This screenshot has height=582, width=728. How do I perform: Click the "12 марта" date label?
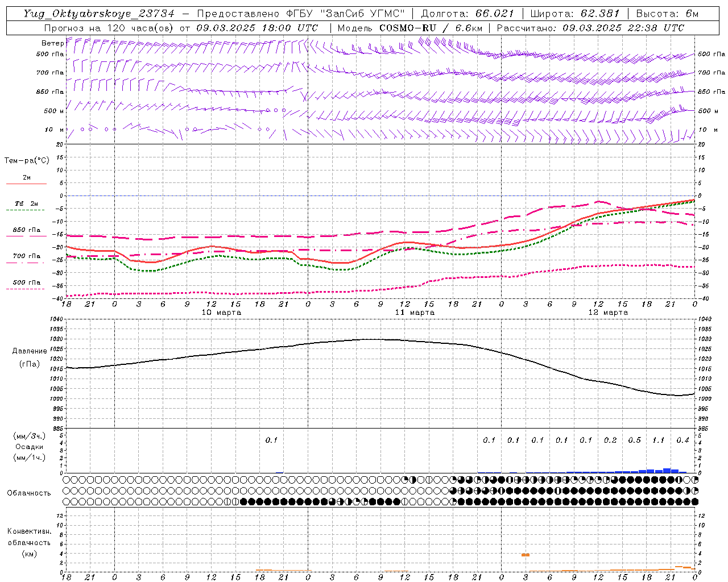pyautogui.click(x=608, y=313)
